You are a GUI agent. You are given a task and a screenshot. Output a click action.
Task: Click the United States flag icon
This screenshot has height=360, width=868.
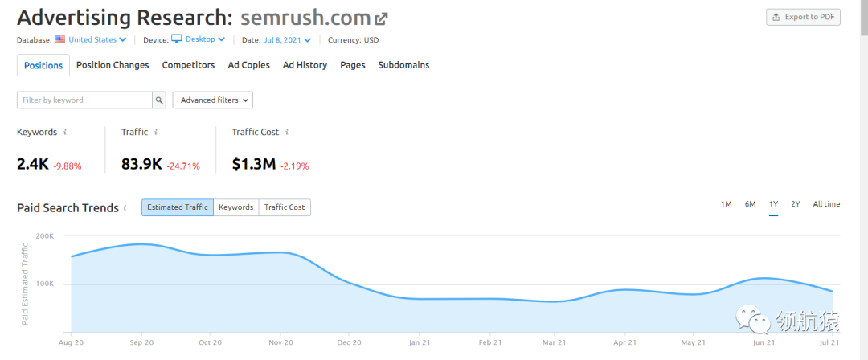pos(59,39)
